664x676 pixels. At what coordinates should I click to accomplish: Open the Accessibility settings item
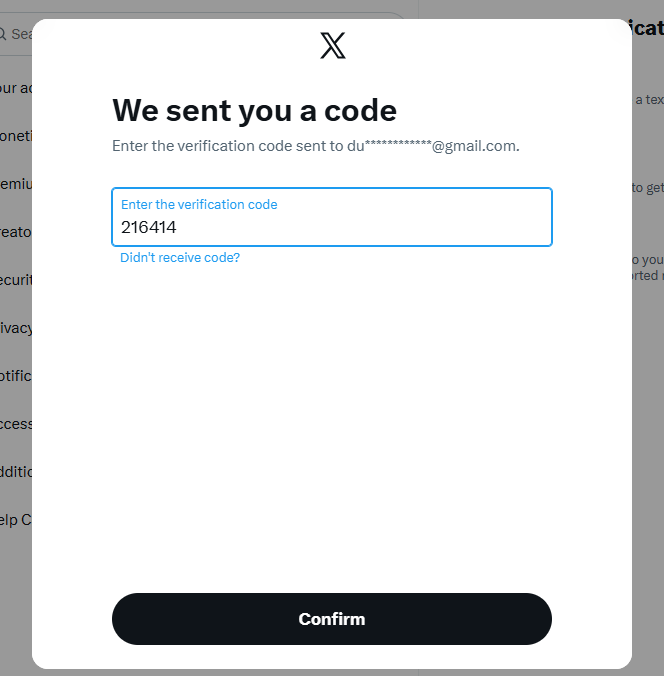coord(15,424)
